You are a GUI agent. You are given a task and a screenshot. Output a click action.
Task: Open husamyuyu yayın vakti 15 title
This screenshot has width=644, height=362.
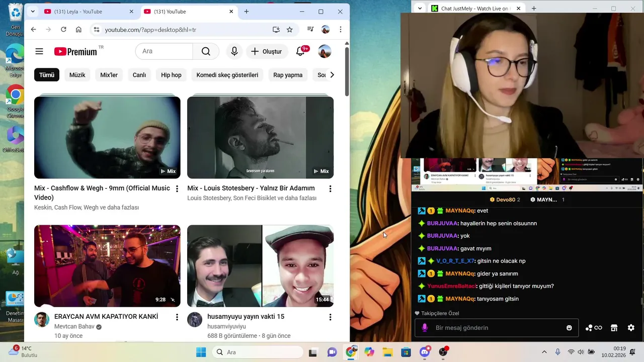tap(246, 316)
